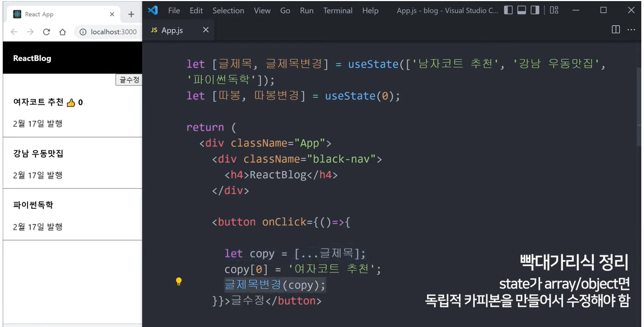Viewport: 644px width, 327px height.
Task: Click the copy[0] = '여자코트 추천' line
Action: 303,269
